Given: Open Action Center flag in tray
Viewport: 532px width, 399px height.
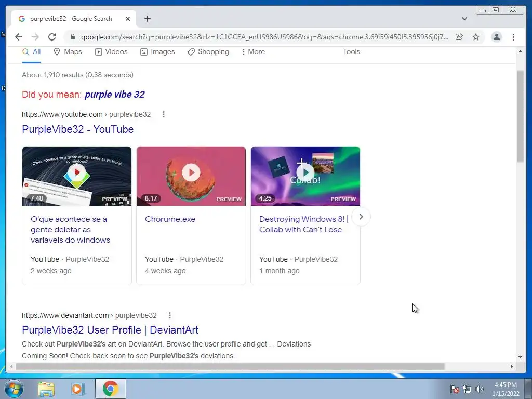Looking at the screenshot, I should pyautogui.click(x=455, y=389).
